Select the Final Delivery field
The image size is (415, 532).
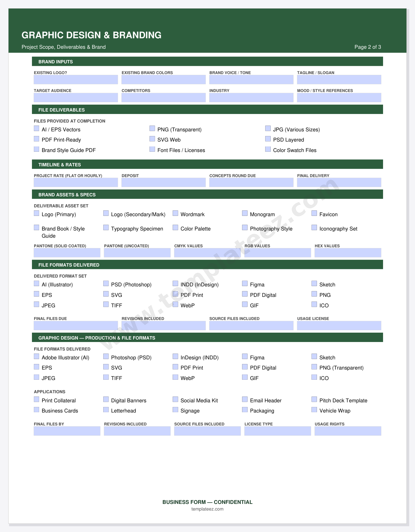(339, 183)
